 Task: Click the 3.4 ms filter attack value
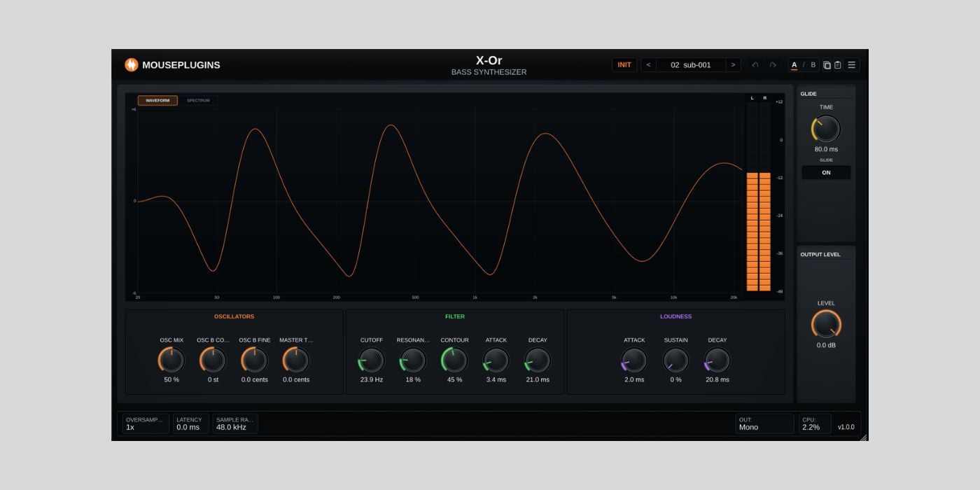tap(496, 380)
